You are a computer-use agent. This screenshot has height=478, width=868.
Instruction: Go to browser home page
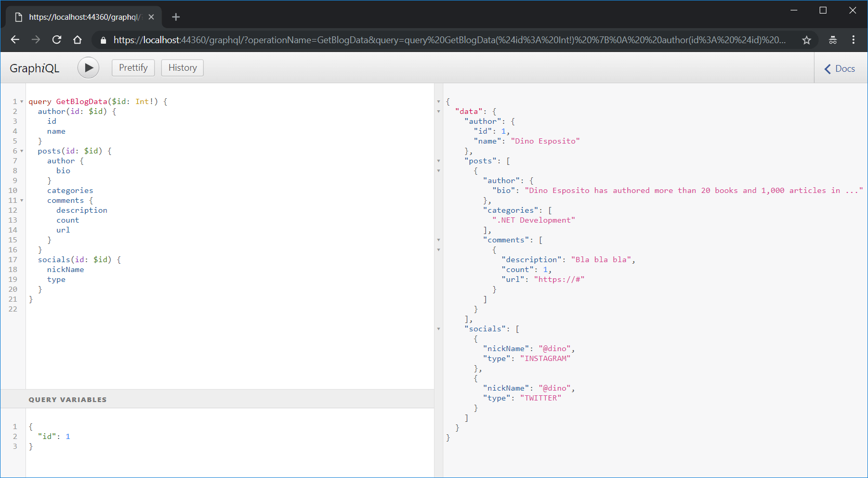tap(77, 40)
